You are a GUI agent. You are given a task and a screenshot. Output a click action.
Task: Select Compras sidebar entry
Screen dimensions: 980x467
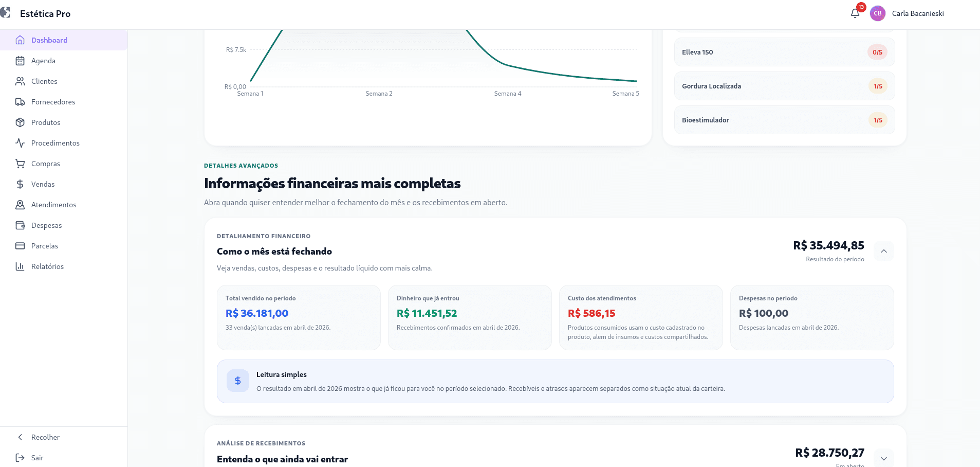click(64, 164)
